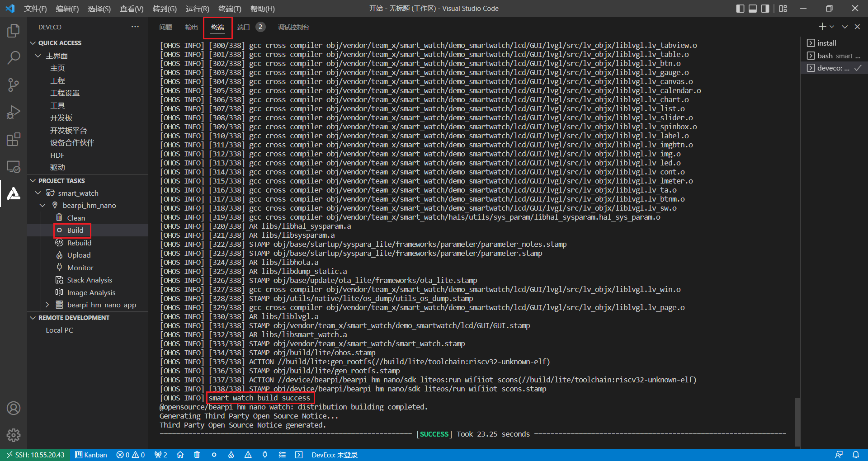Select the bash smart_ terminal session
The image size is (868, 461).
click(834, 56)
